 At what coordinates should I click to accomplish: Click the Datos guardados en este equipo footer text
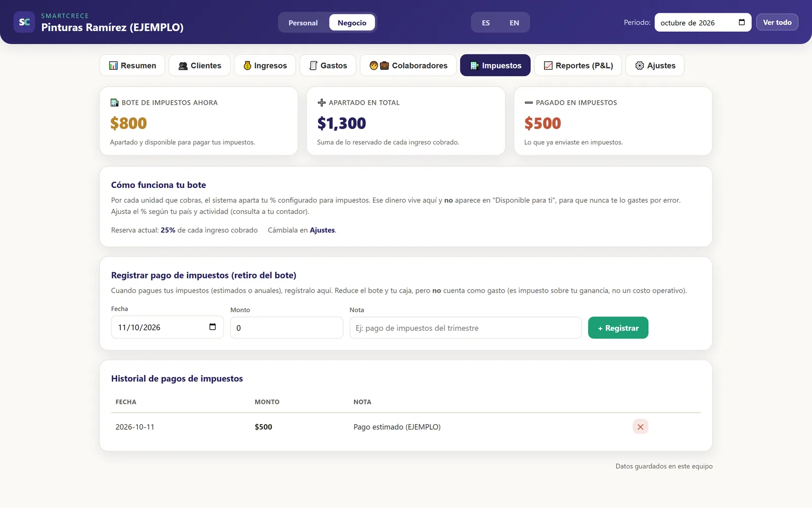664,466
